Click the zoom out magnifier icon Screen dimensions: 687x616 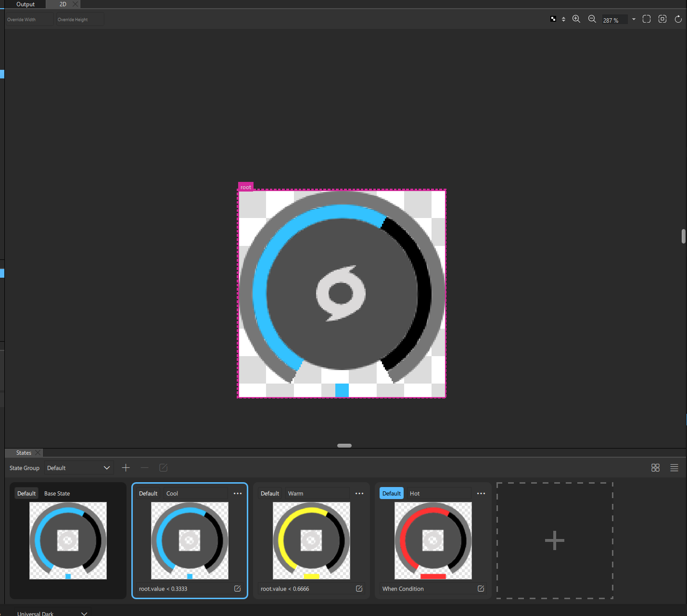[592, 19]
